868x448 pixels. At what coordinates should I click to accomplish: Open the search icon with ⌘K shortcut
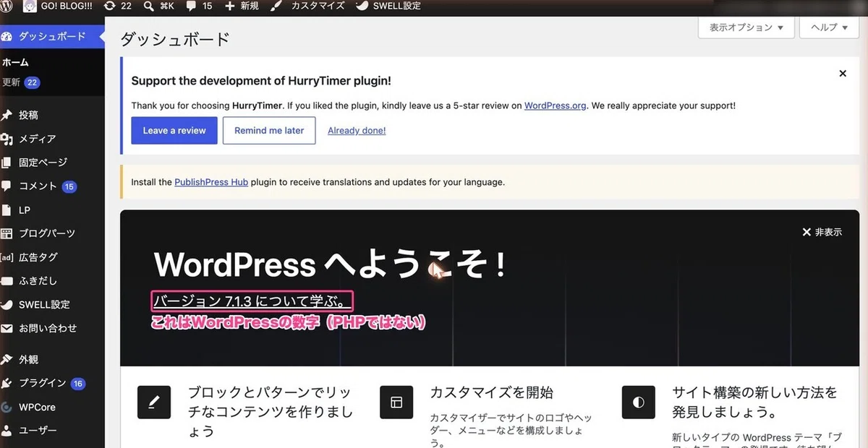[x=149, y=6]
